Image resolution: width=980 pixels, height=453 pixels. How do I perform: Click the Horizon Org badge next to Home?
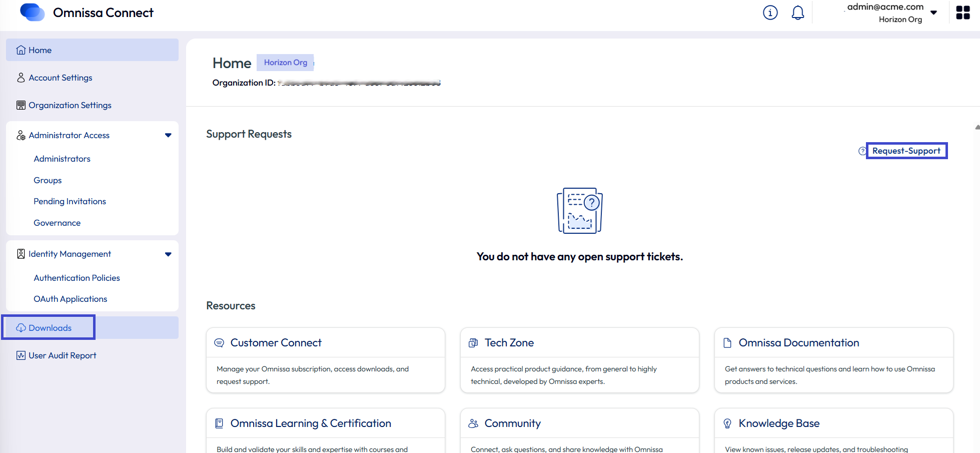pyautogui.click(x=285, y=63)
